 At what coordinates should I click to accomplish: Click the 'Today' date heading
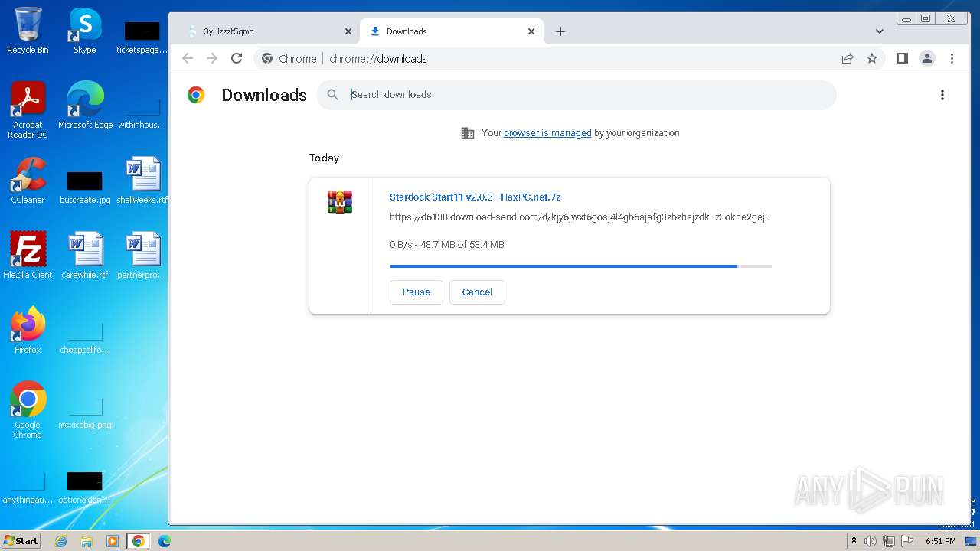(x=324, y=158)
